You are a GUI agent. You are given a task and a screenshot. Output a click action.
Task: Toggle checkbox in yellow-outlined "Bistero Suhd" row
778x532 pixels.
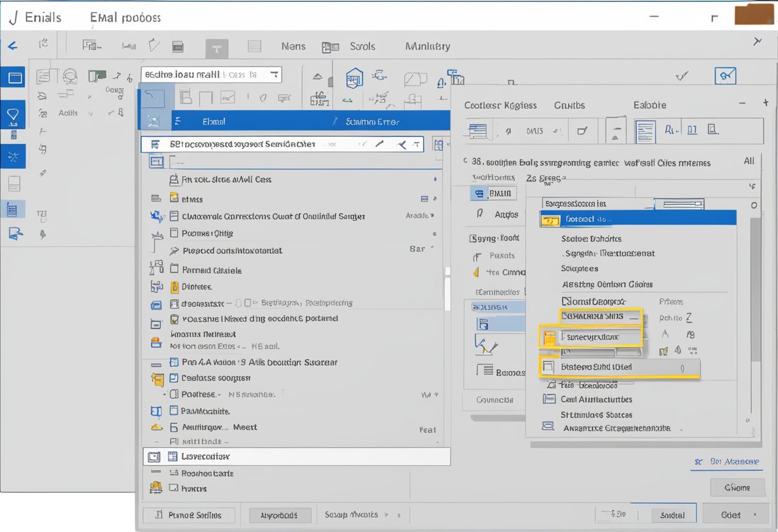tap(548, 367)
